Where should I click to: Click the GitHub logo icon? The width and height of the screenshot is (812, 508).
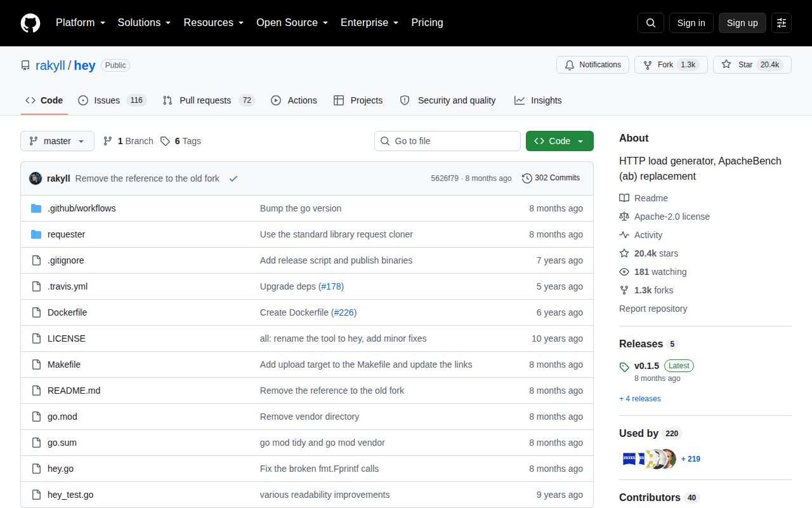(30, 23)
